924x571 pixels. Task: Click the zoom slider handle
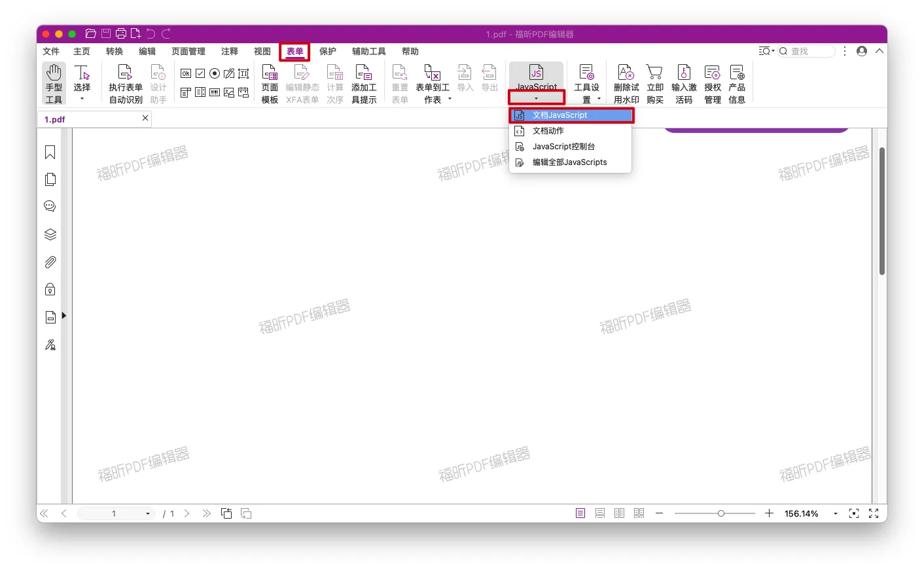click(720, 513)
